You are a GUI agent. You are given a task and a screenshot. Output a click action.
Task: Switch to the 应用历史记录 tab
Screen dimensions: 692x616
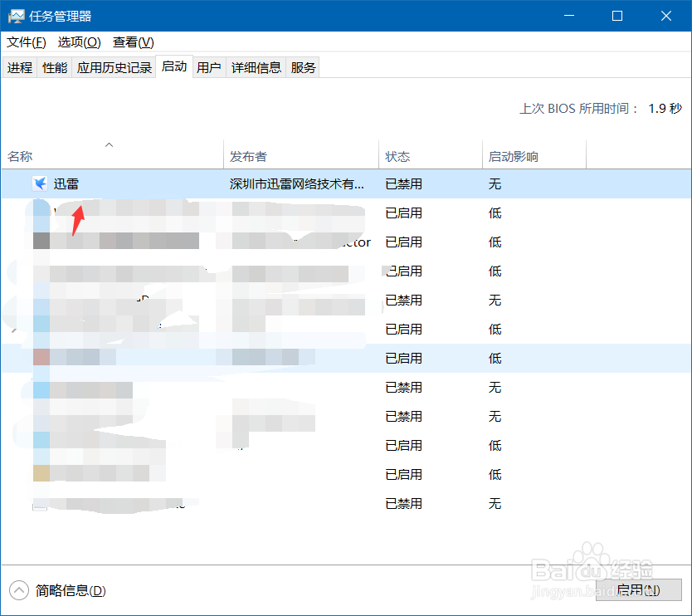click(114, 67)
